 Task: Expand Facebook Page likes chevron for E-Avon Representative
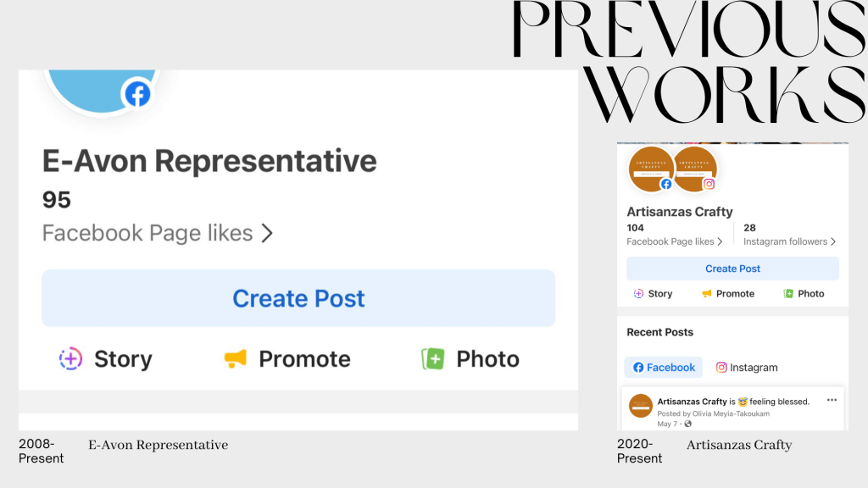[267, 233]
